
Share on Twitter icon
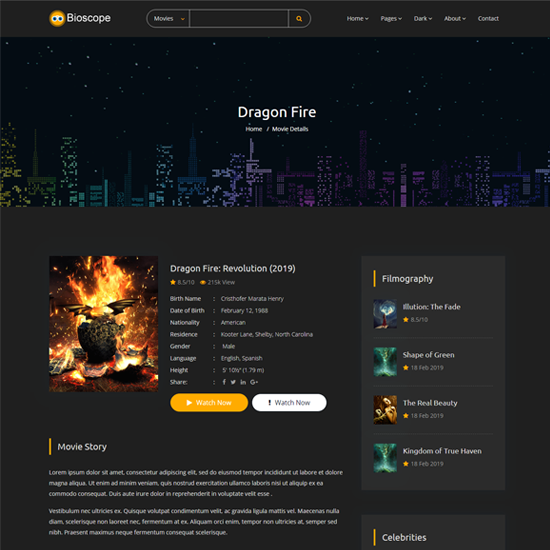pos(233,382)
